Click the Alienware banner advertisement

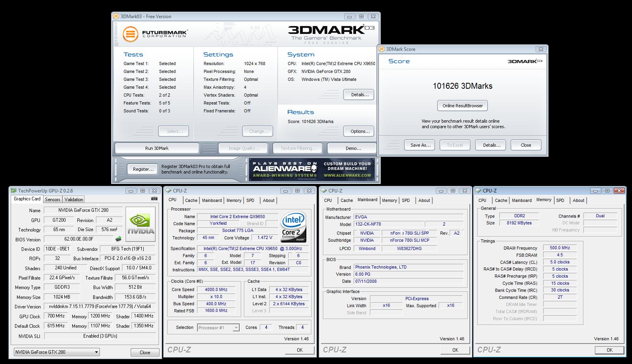click(x=312, y=169)
